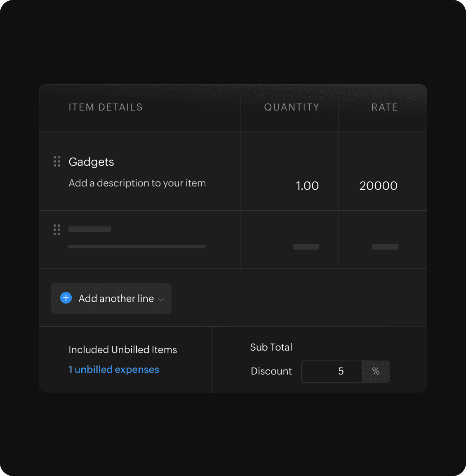The image size is (466, 476).
Task: Click the Discount value field showing 5
Action: 332,371
